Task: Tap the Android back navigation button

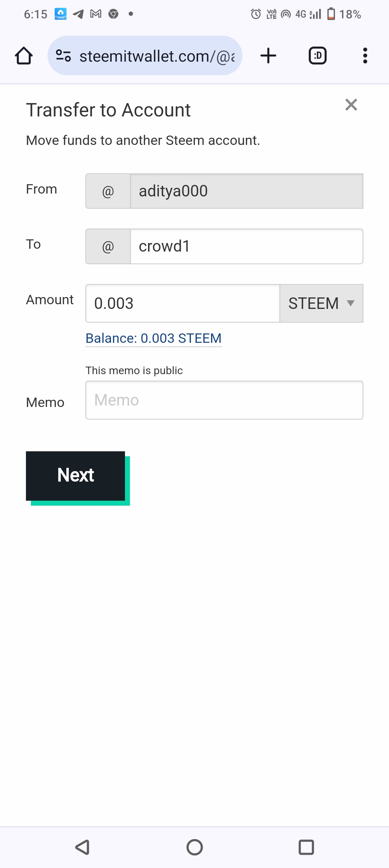Action: coord(82,847)
